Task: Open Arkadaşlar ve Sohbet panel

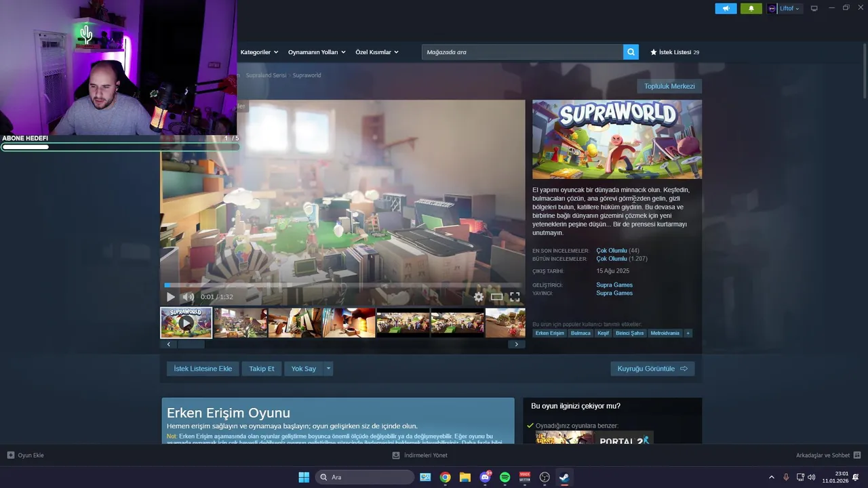Action: point(829,455)
